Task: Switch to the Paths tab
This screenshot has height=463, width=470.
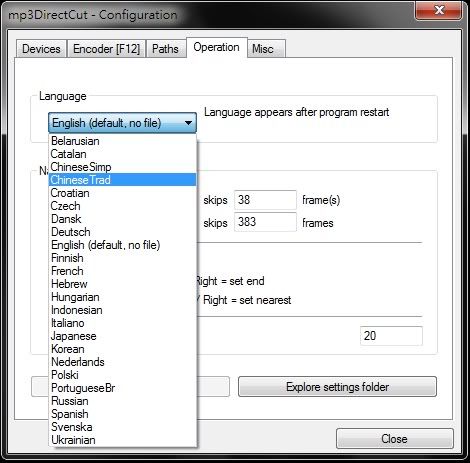Action: pos(165,49)
